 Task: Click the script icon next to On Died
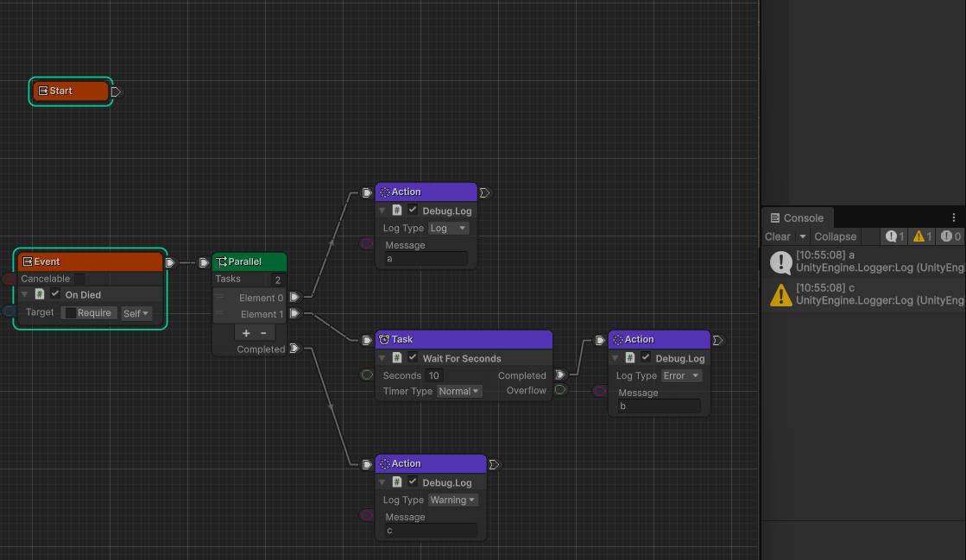pyautogui.click(x=40, y=294)
